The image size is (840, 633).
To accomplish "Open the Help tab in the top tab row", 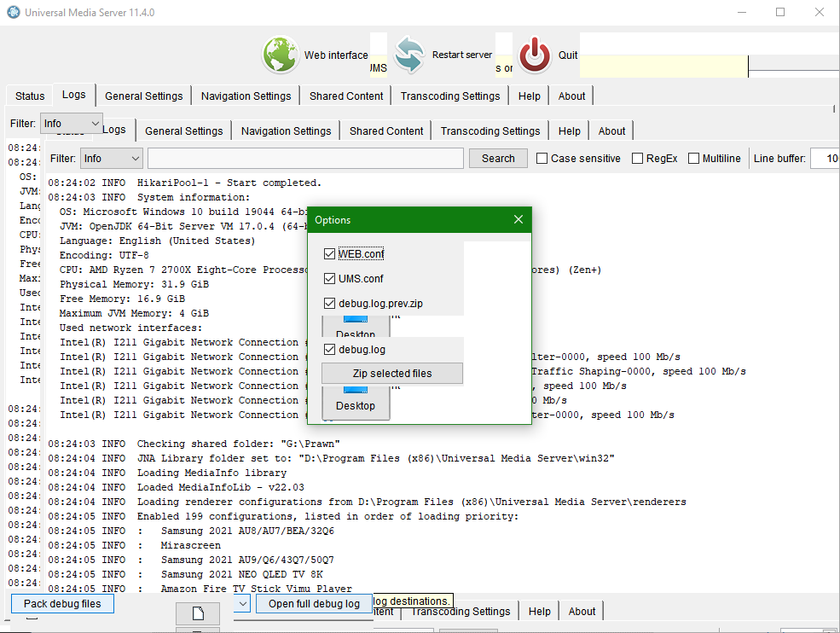I will pyautogui.click(x=530, y=96).
